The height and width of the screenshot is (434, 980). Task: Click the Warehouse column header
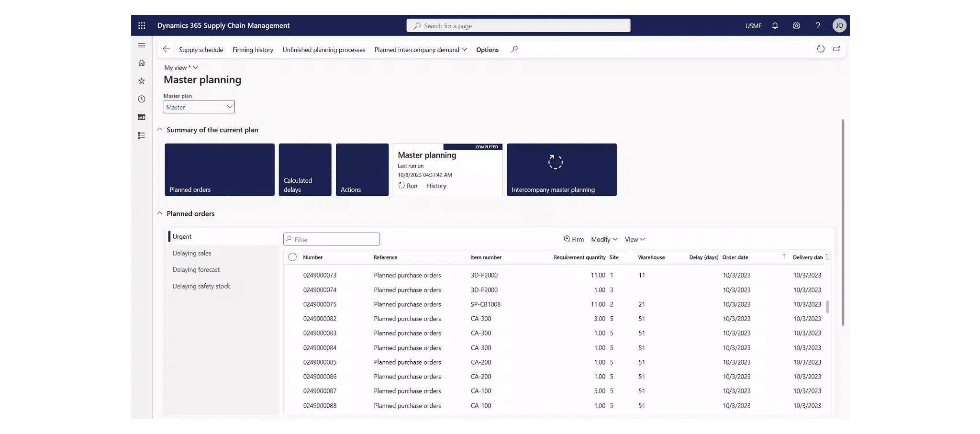(651, 257)
